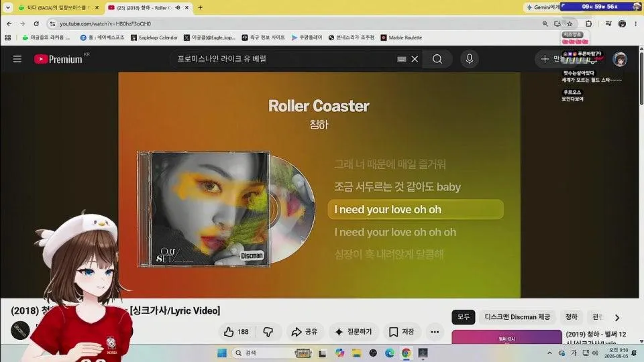This screenshot has width=644, height=362.
Task: Open a new browser tab
Action: pos(200,7)
